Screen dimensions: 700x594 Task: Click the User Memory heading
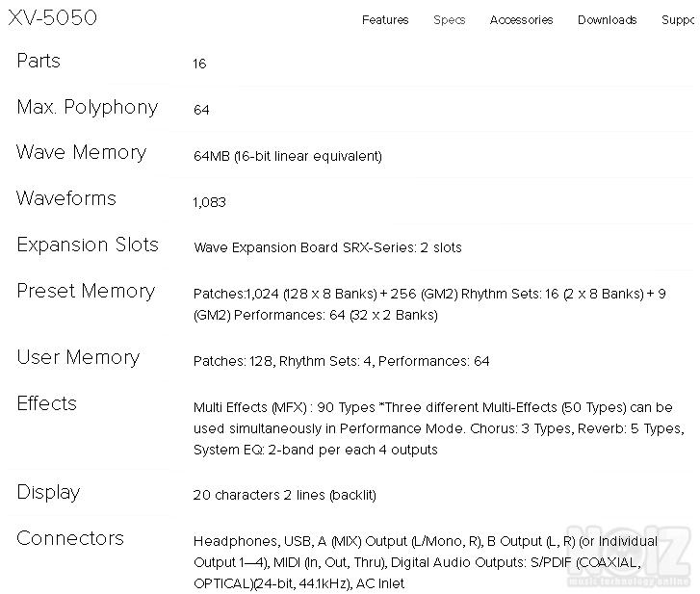(78, 357)
